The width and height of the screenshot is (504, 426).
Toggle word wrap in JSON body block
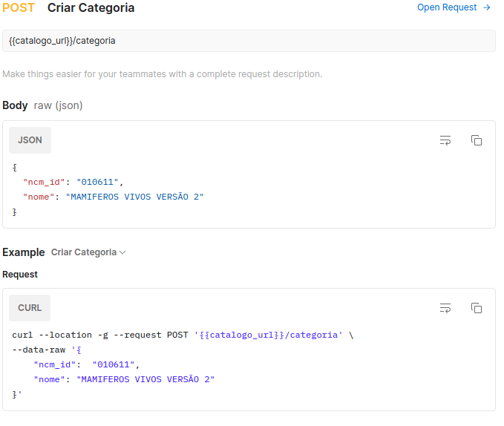[x=445, y=140]
